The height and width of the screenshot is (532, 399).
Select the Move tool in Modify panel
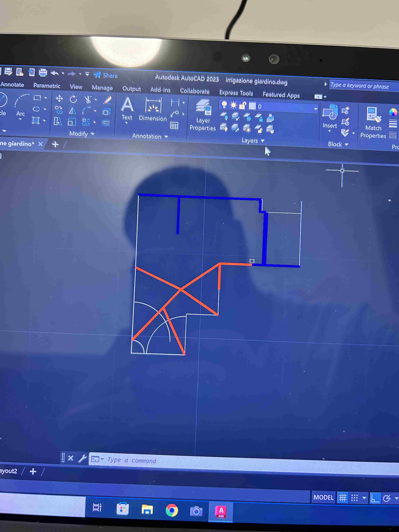pyautogui.click(x=59, y=99)
